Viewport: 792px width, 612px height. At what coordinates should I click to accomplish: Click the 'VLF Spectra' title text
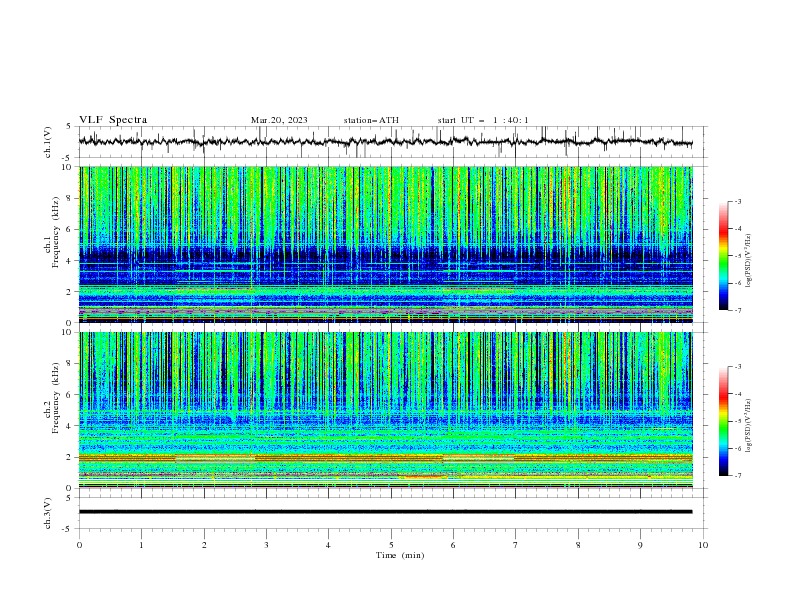click(x=113, y=120)
